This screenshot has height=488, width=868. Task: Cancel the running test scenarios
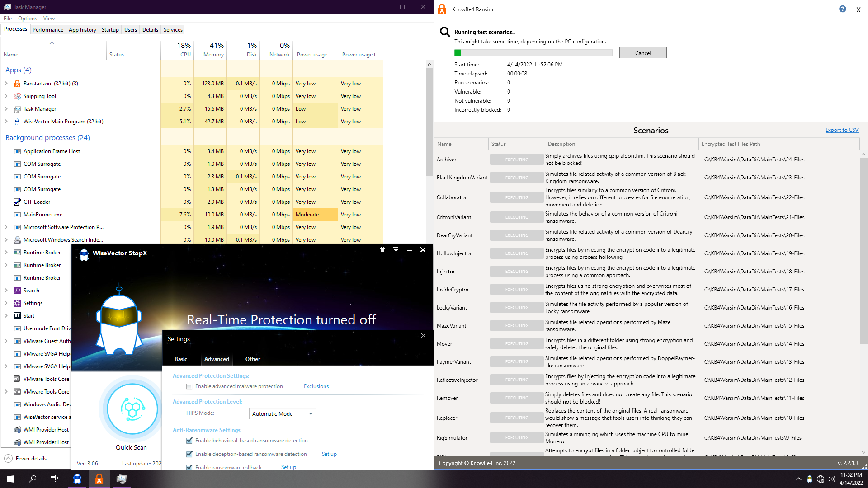pyautogui.click(x=642, y=53)
